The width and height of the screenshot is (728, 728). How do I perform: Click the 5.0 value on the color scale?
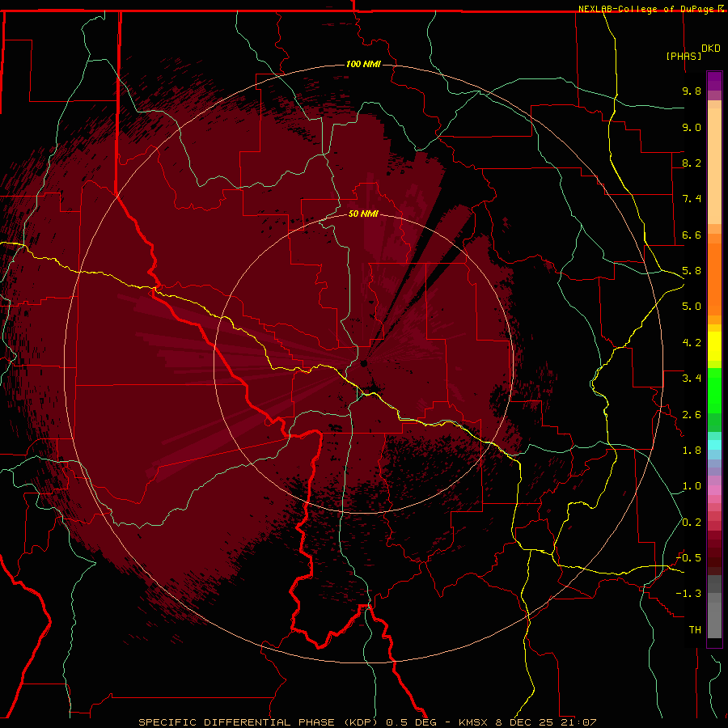(692, 307)
